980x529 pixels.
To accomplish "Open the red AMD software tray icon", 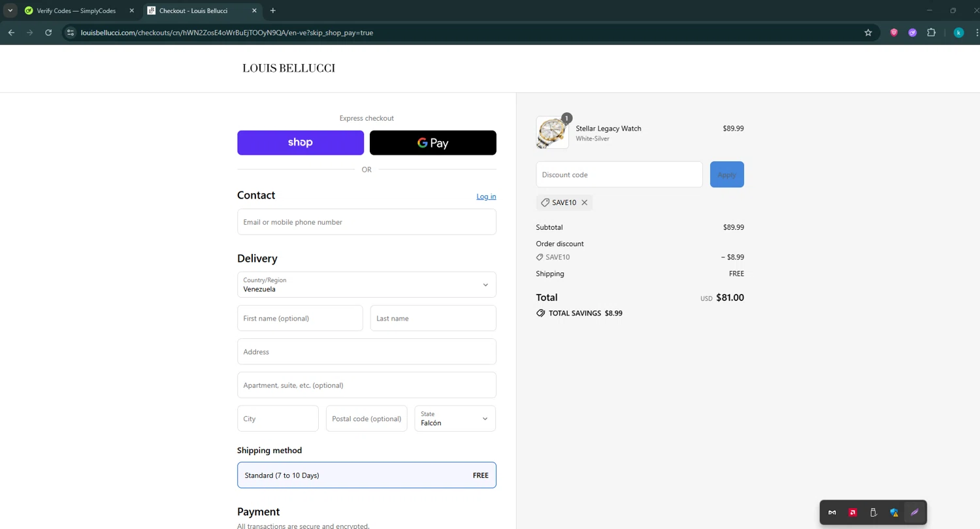I will coord(853,513).
